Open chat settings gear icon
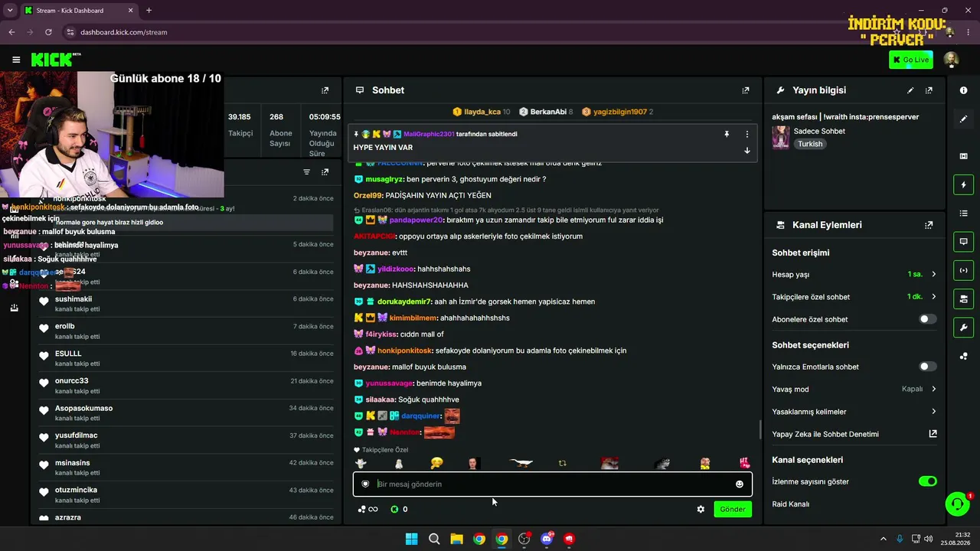980x551 pixels. [x=701, y=509]
